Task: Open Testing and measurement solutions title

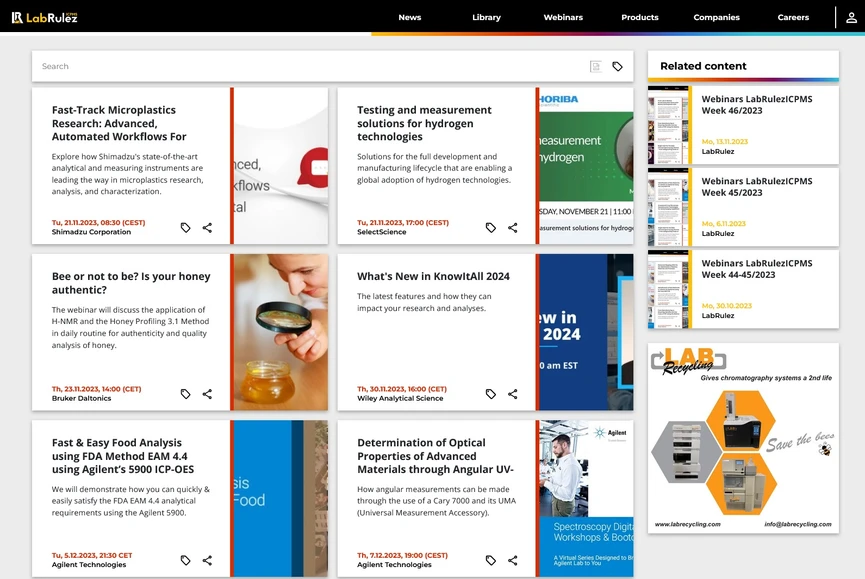Action: click(x=424, y=124)
